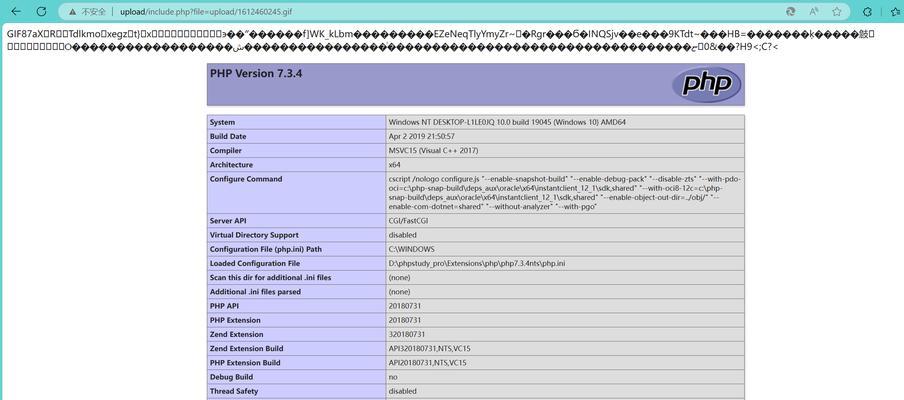904x400 pixels.
Task: Click Additional .ini files parsed label
Action: click(255, 292)
